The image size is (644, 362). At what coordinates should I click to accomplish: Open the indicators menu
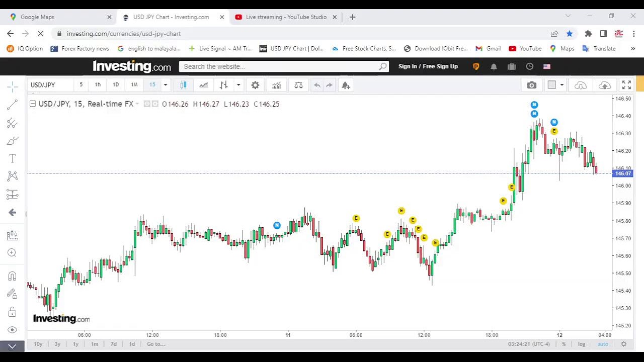(x=276, y=85)
